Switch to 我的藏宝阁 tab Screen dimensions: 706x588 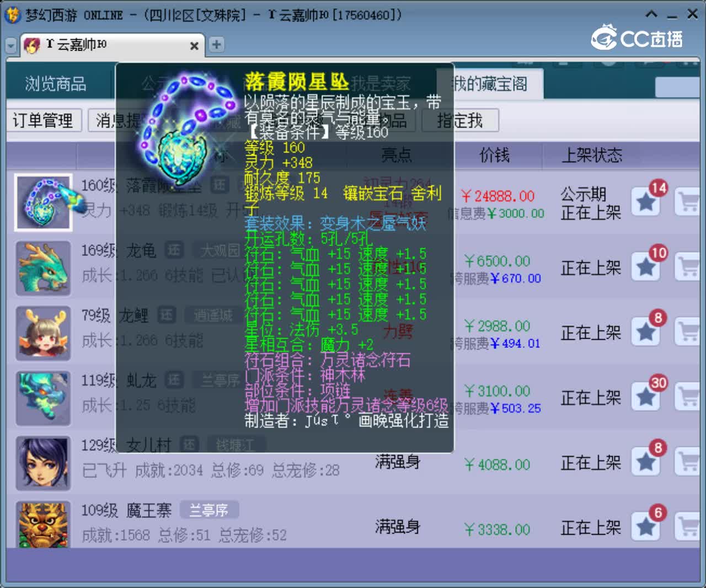(x=490, y=84)
